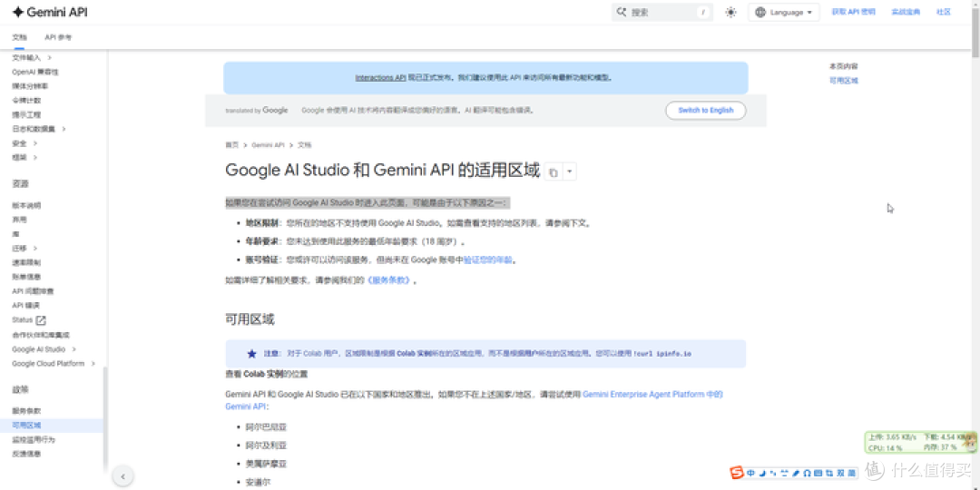The width and height of the screenshot is (980, 490).
Task: Click the 双 icon in Sogou toolbar
Action: pos(842,473)
